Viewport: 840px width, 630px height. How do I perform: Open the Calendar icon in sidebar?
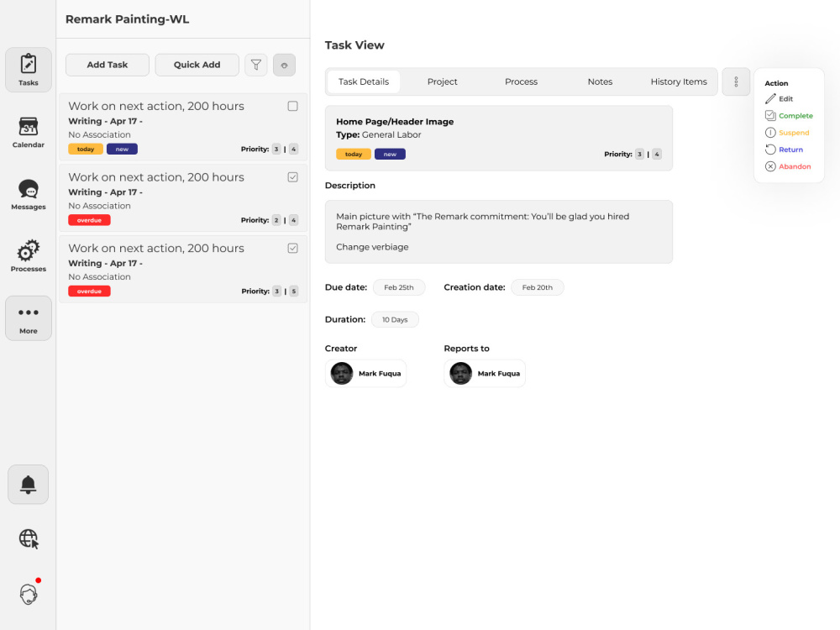29,127
